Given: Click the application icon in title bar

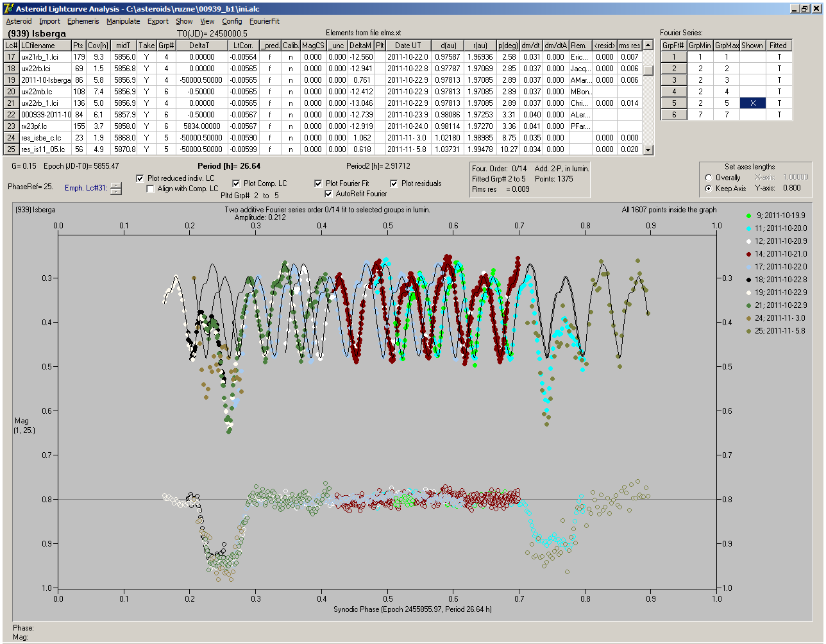Looking at the screenshot, I should pyautogui.click(x=8, y=8).
